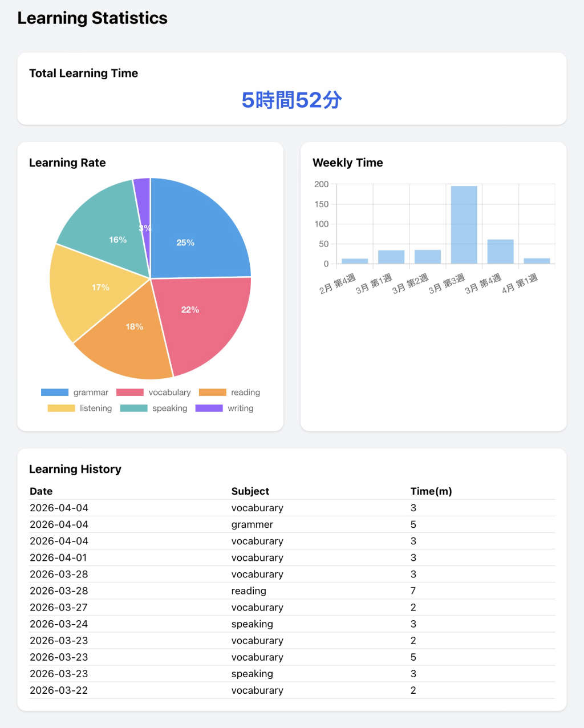Click the tallest bar for 3月 第3週
This screenshot has width=584, height=728.
(x=464, y=225)
